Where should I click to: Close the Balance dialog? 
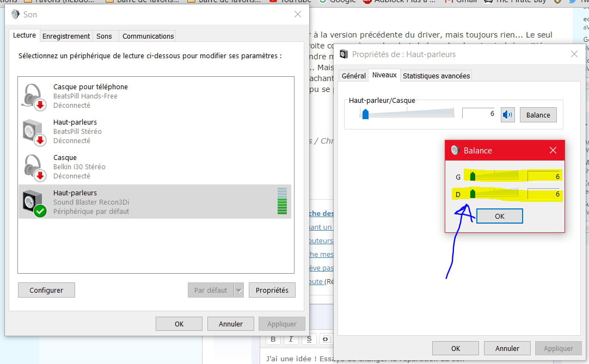click(553, 150)
